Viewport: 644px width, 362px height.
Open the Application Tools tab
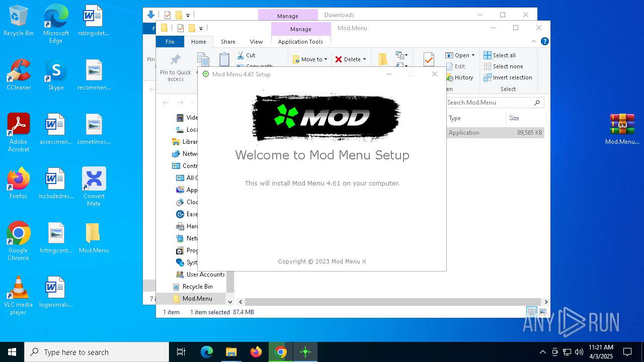click(300, 42)
